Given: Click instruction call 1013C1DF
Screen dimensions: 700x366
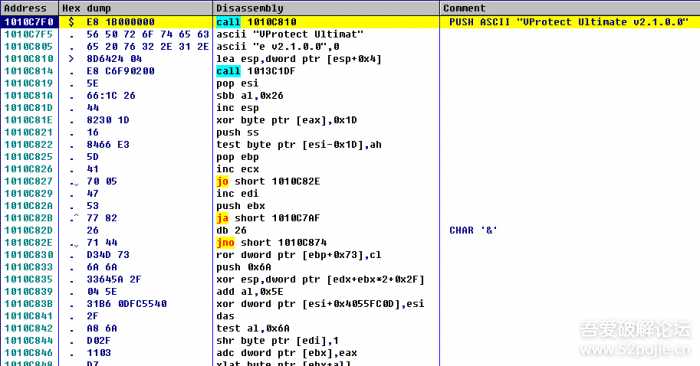Looking at the screenshot, I should (x=256, y=71).
